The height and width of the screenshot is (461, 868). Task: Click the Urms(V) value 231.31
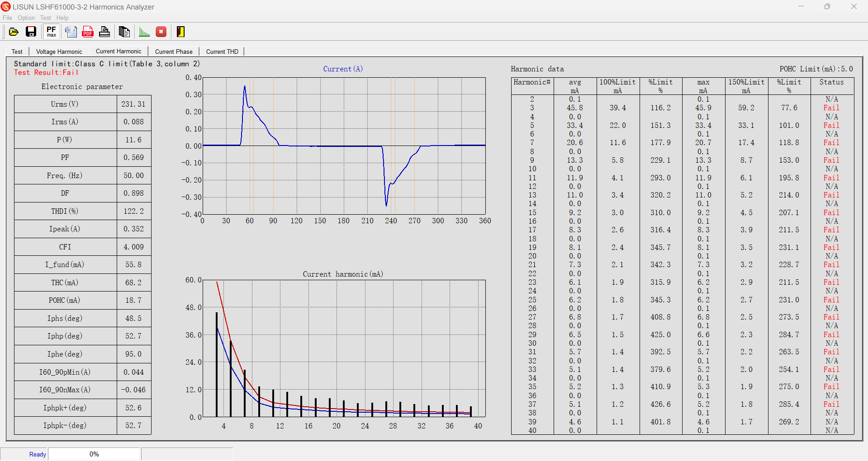tap(133, 104)
